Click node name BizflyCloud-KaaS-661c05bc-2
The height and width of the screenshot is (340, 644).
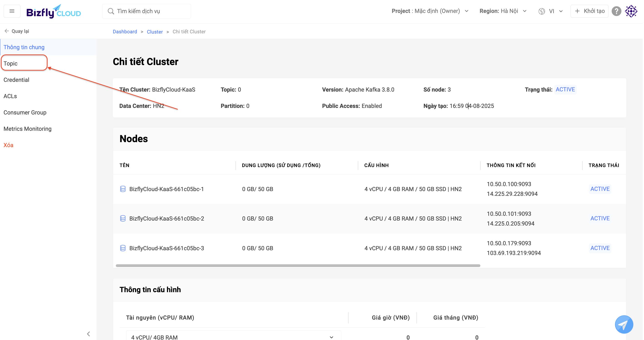tap(167, 219)
